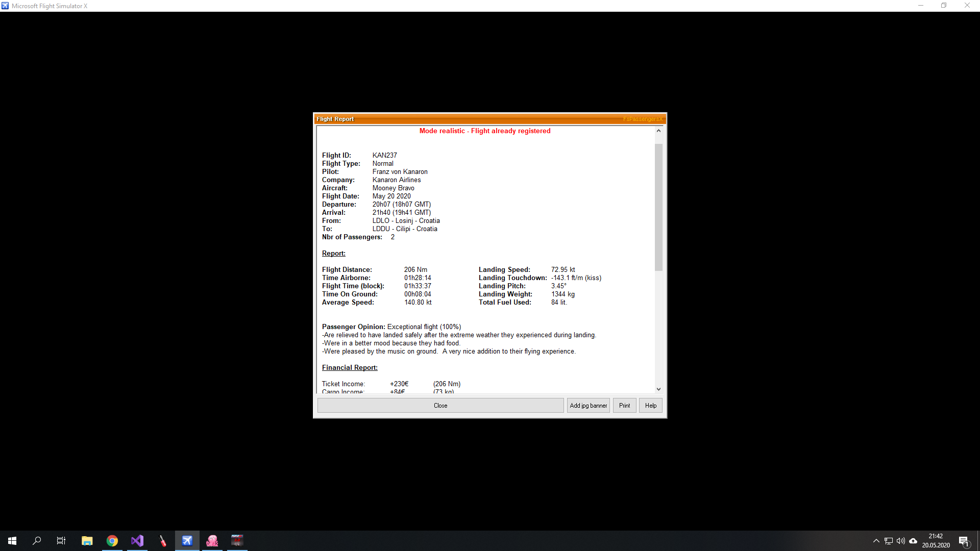This screenshot has width=980, height=551.
Task: Open the notification action center
Action: point(964,541)
